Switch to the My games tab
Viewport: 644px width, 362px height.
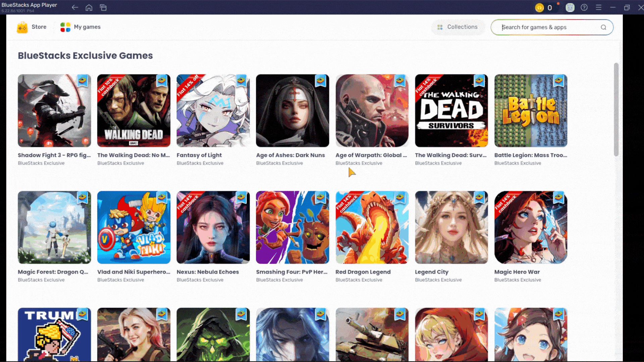point(80,27)
